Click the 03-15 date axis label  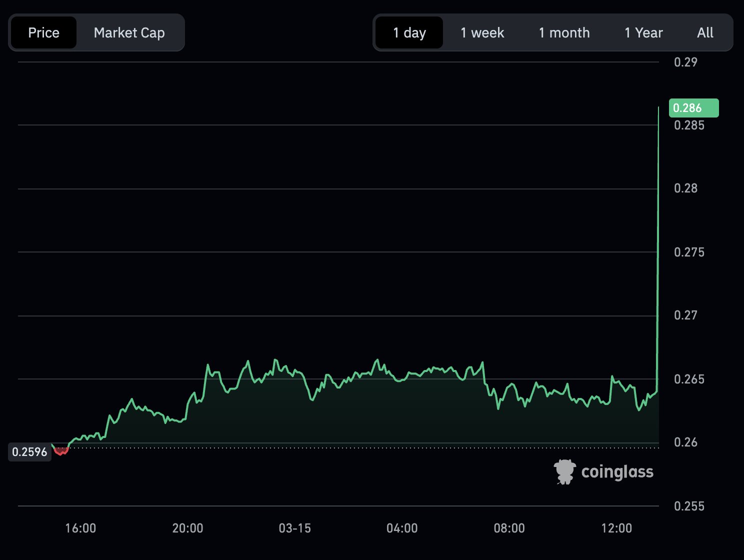tap(294, 528)
